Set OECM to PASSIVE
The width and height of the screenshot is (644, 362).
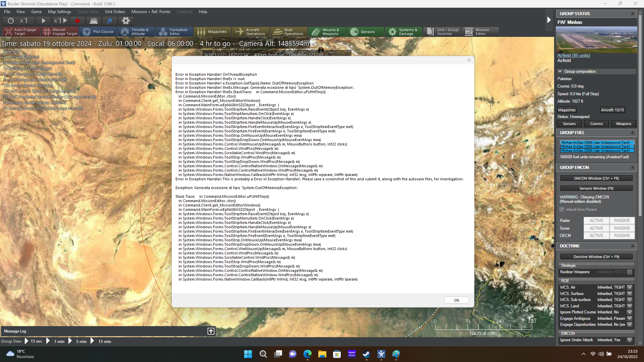(x=622, y=236)
